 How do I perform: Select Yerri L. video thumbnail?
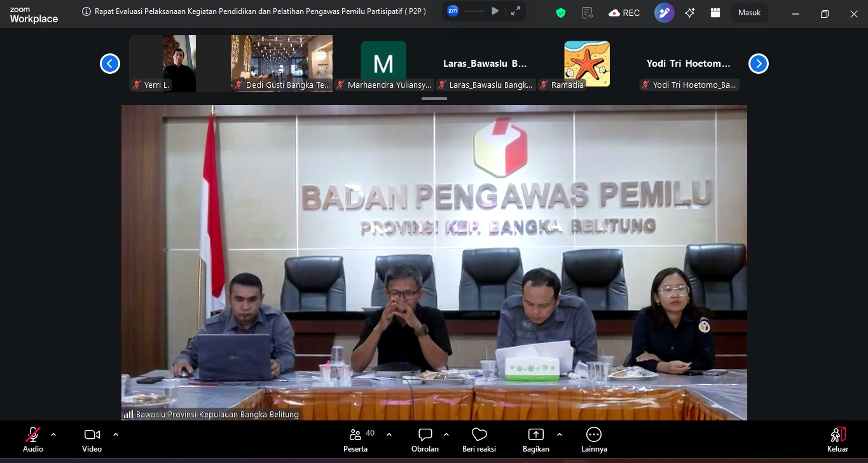pyautogui.click(x=180, y=64)
